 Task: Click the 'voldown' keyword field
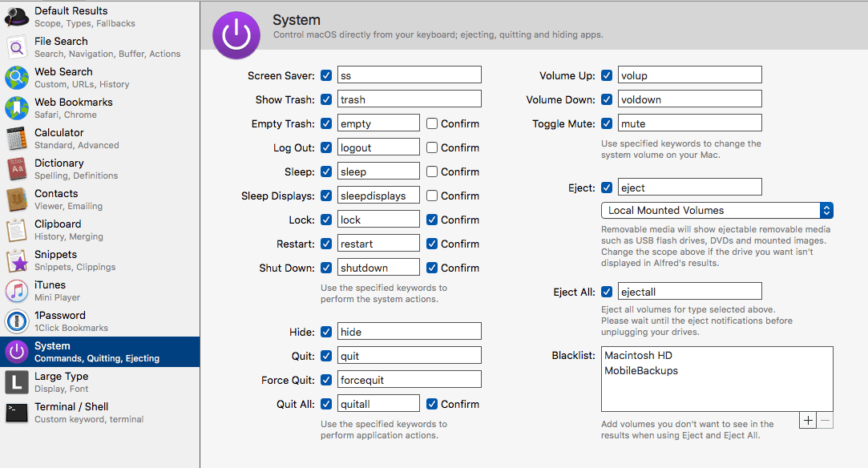690,99
